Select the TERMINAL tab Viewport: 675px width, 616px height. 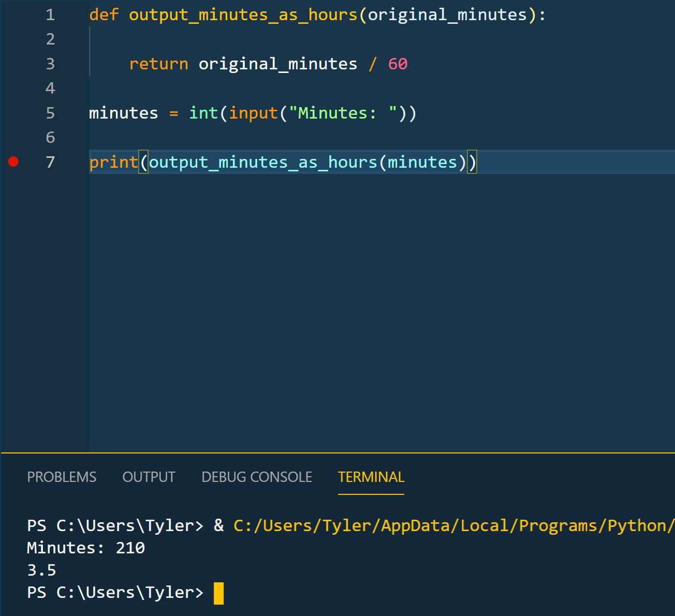tap(371, 477)
